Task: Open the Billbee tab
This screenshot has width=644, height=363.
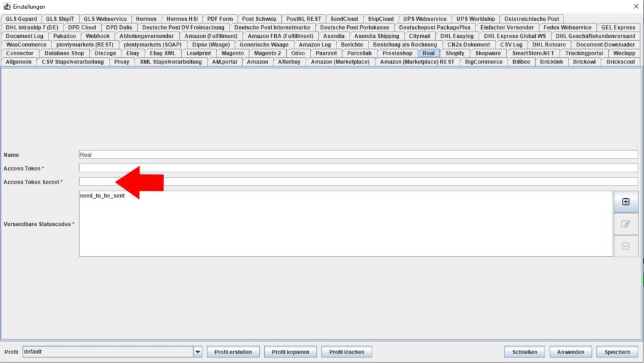Action: 521,62
